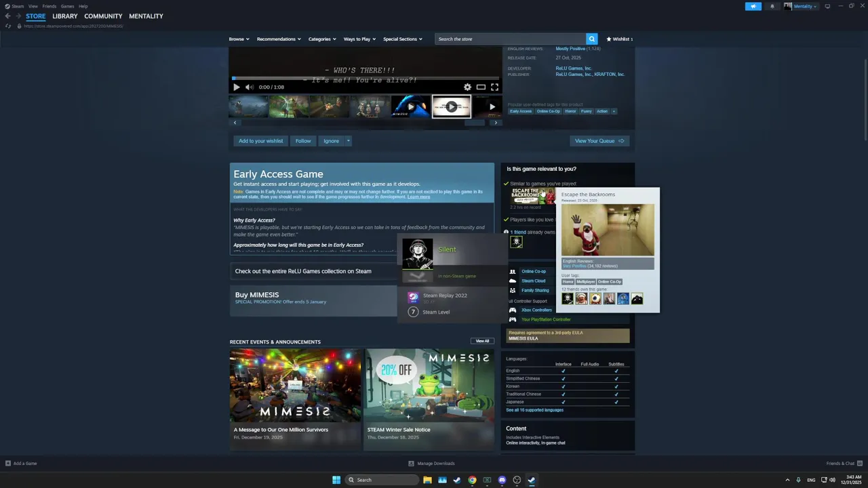This screenshot has width=868, height=488.
Task: Open the Horror tag under product tags
Action: click(570, 111)
